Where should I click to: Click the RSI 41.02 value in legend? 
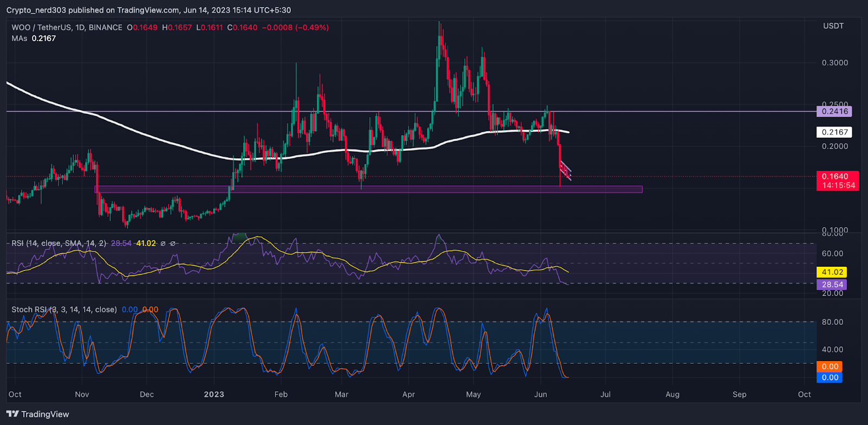146,243
